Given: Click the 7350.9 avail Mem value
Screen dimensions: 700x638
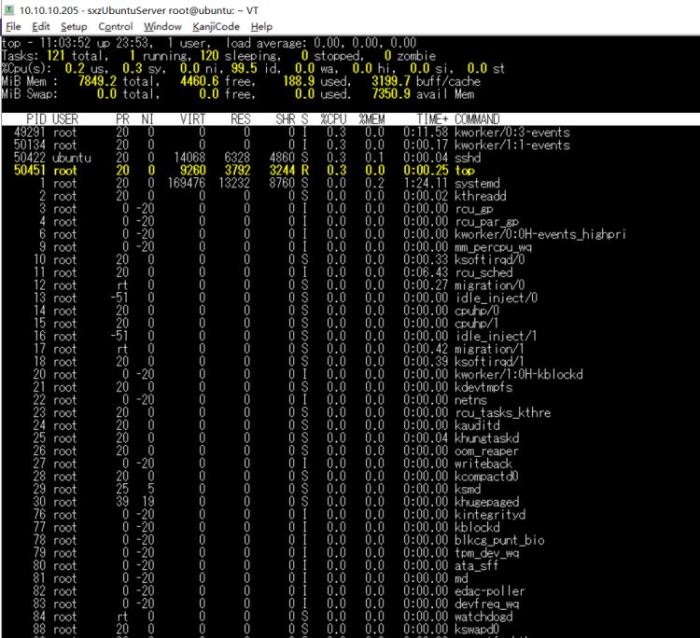Looking at the screenshot, I should click(391, 94).
